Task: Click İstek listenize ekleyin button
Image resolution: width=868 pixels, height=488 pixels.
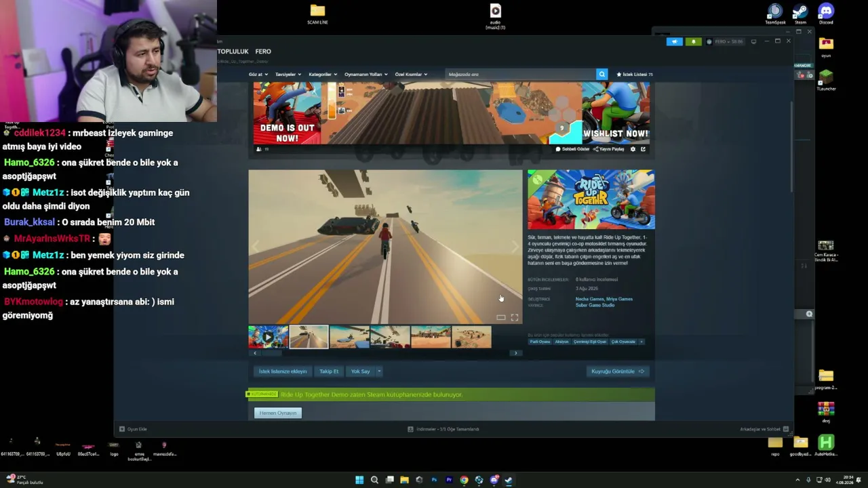Action: click(283, 371)
